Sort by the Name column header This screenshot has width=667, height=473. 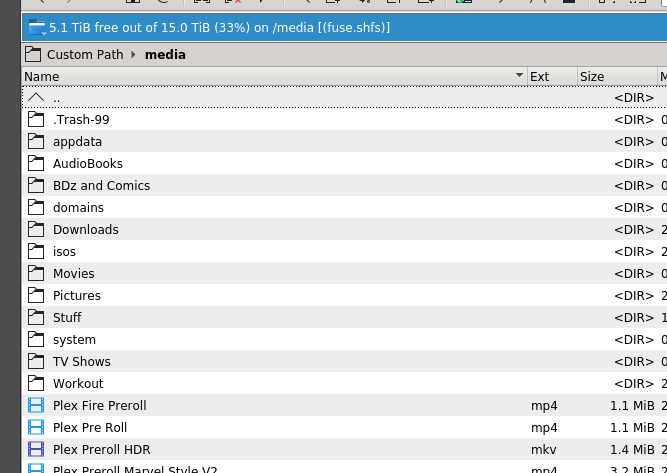pos(274,77)
